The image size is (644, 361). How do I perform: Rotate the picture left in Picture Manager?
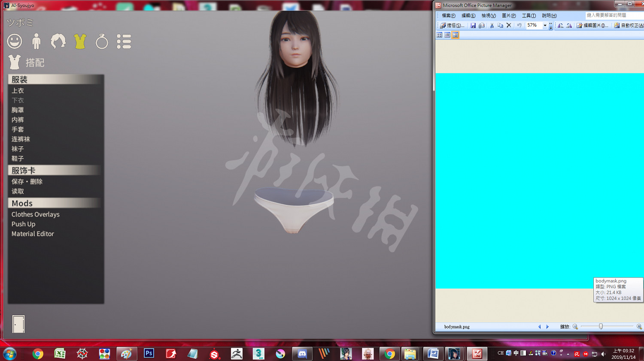pos(560,26)
